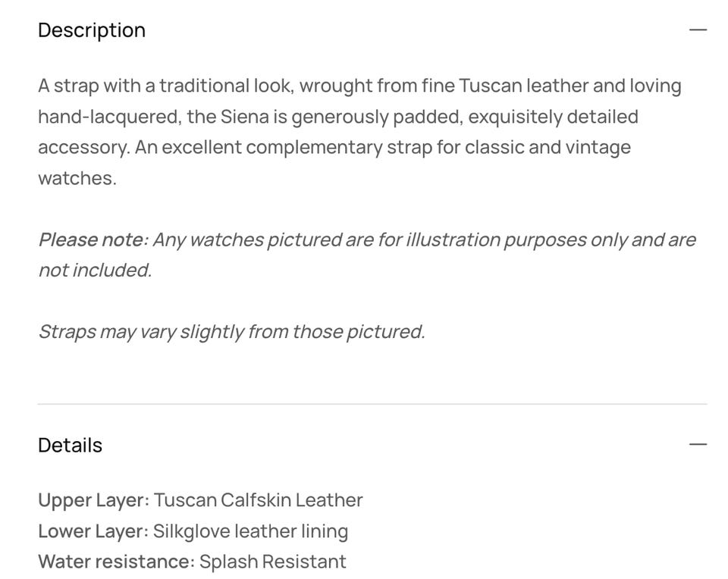Collapse the Description section minus icon
Viewport: 728px width, 579px height.
click(x=698, y=30)
